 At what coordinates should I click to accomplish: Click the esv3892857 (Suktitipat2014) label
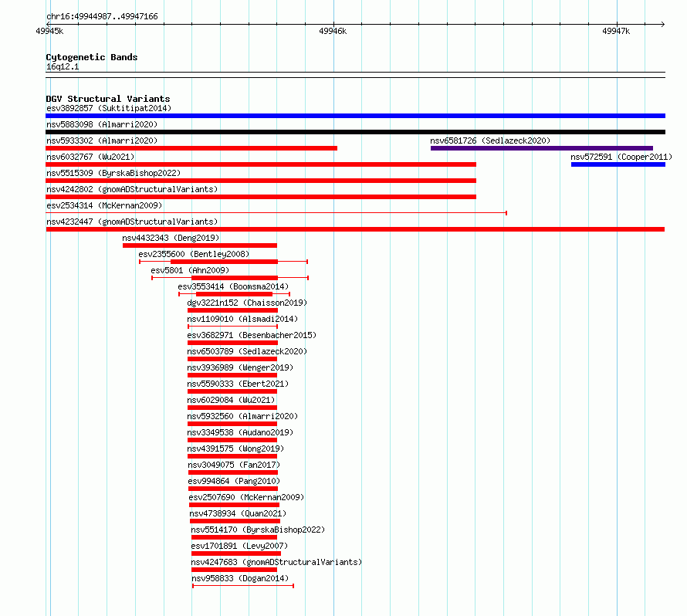pos(109,108)
